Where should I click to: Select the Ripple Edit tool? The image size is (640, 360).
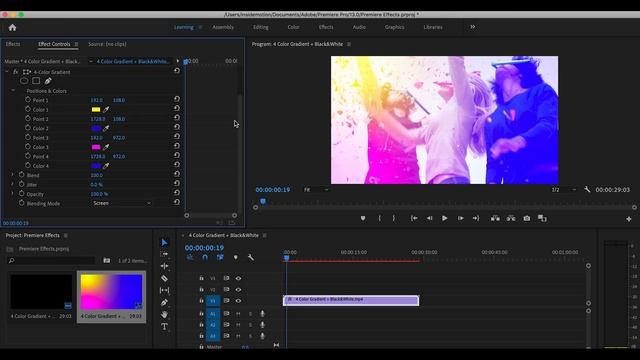(164, 266)
